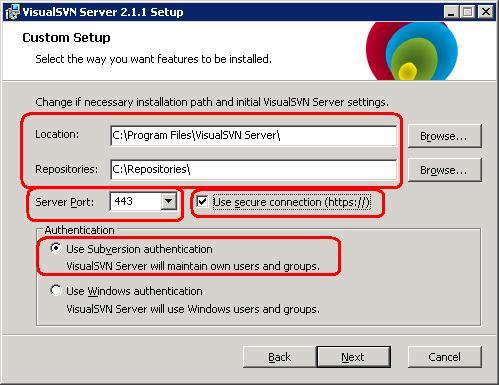Browse for the Repositories folder
Viewport: 499px width, 385px height.
pos(445,170)
